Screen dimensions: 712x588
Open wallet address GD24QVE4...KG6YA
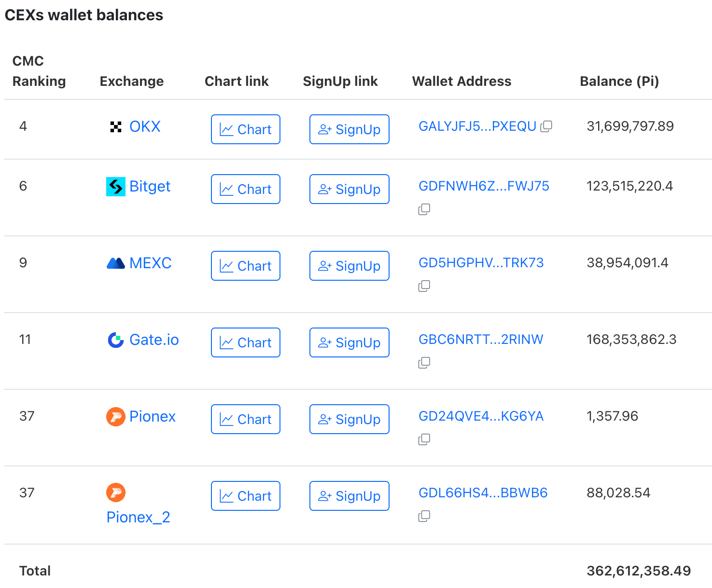[481, 416]
